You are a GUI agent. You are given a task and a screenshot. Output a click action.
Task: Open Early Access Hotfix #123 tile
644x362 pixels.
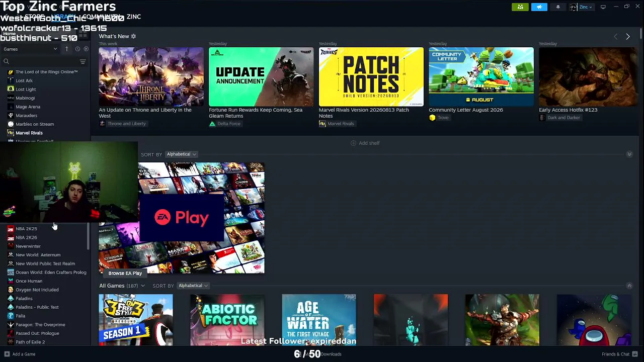point(588,77)
